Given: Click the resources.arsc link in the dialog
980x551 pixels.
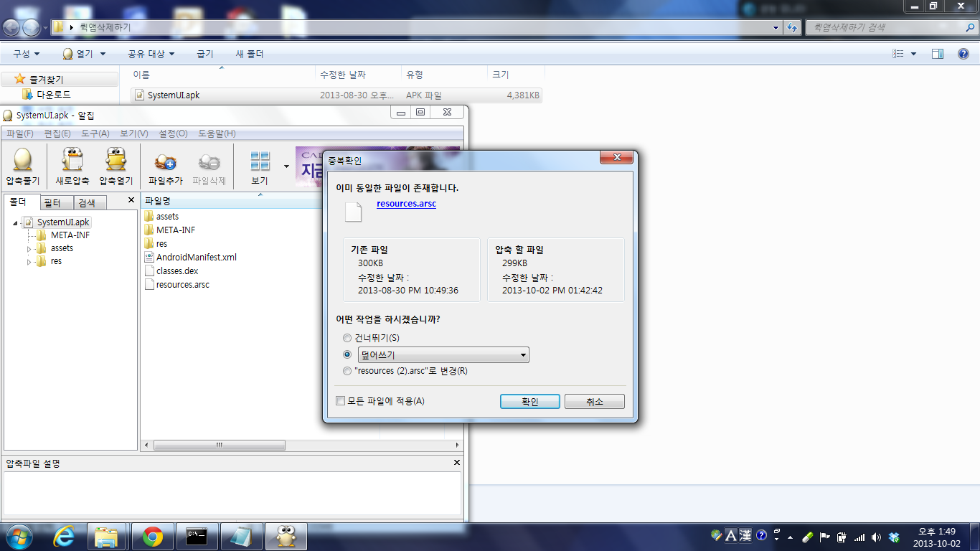Looking at the screenshot, I should click(406, 204).
